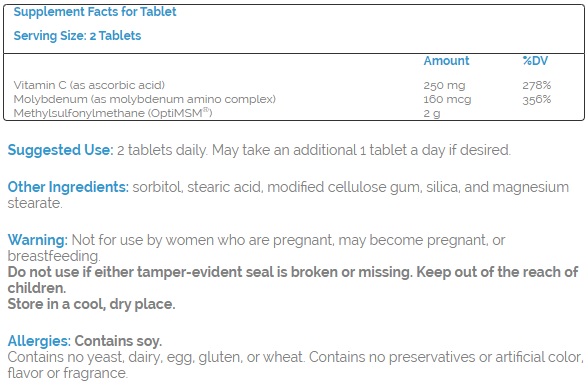Click the 278% daily value
The width and height of the screenshot is (588, 386).
(537, 85)
